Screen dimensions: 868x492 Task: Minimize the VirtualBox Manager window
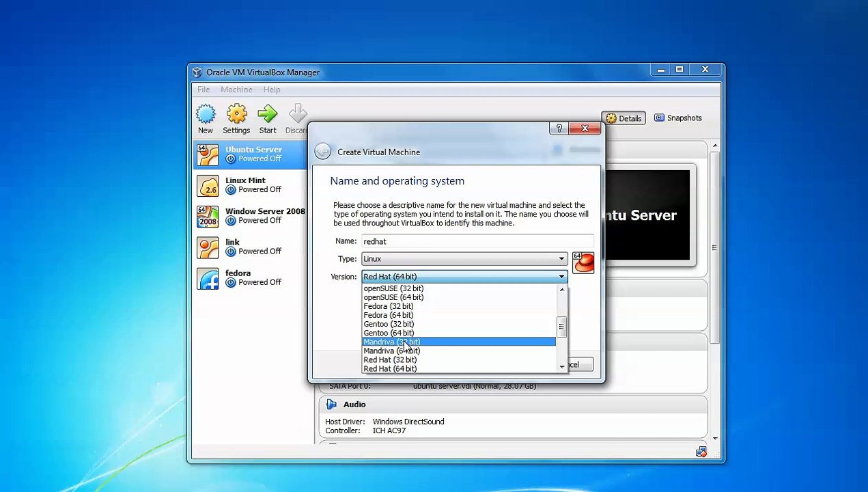(660, 70)
